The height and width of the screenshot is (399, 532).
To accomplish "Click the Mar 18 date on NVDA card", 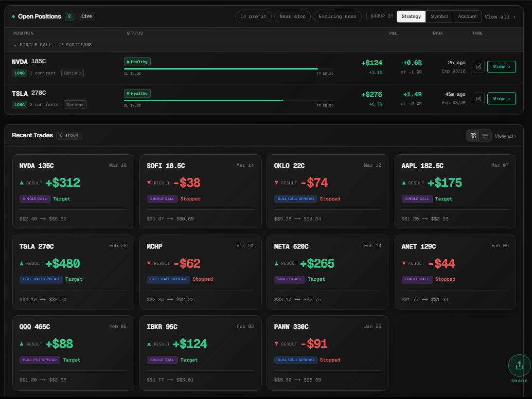I will [x=118, y=165].
